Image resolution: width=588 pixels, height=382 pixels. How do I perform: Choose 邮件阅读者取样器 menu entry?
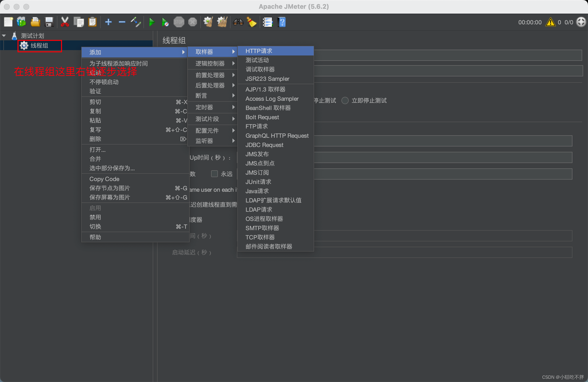[x=276, y=246]
